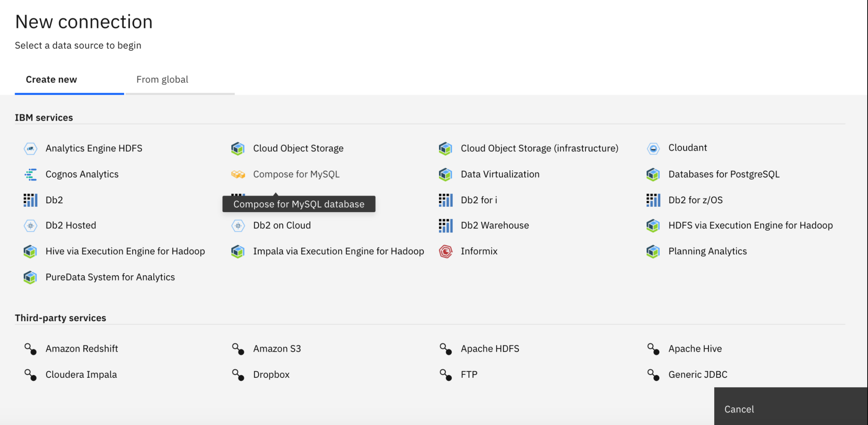
Task: Click the Dropbox connector icon
Action: coord(238,375)
